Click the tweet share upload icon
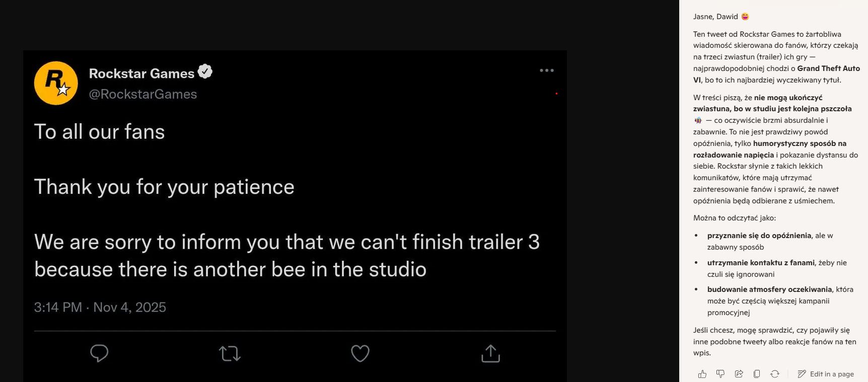 (490, 353)
